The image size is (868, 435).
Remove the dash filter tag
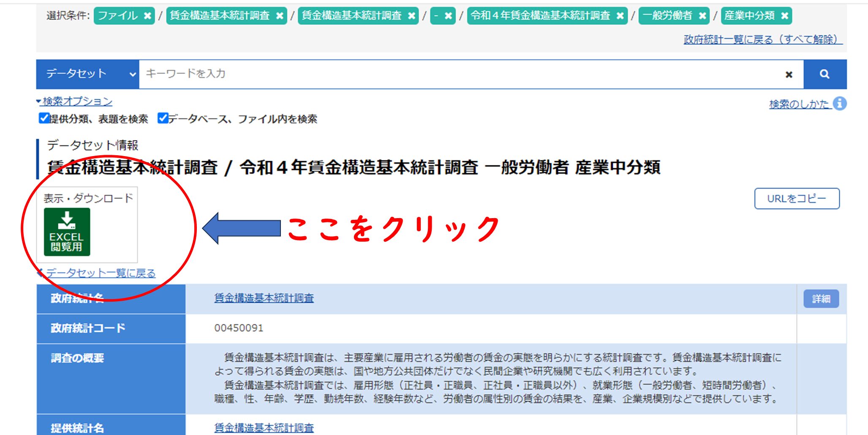(x=448, y=16)
